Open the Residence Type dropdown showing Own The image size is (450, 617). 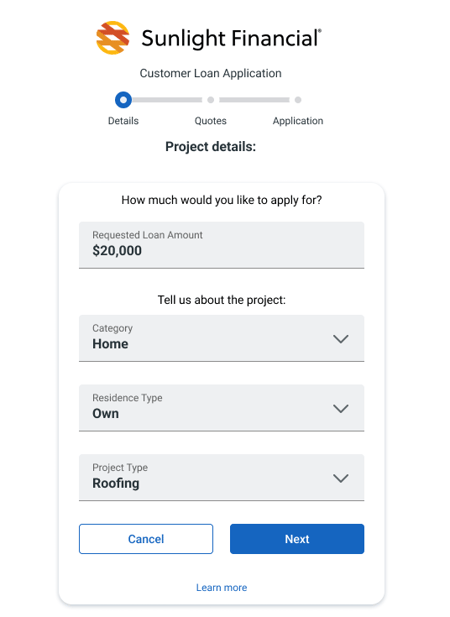tap(221, 408)
